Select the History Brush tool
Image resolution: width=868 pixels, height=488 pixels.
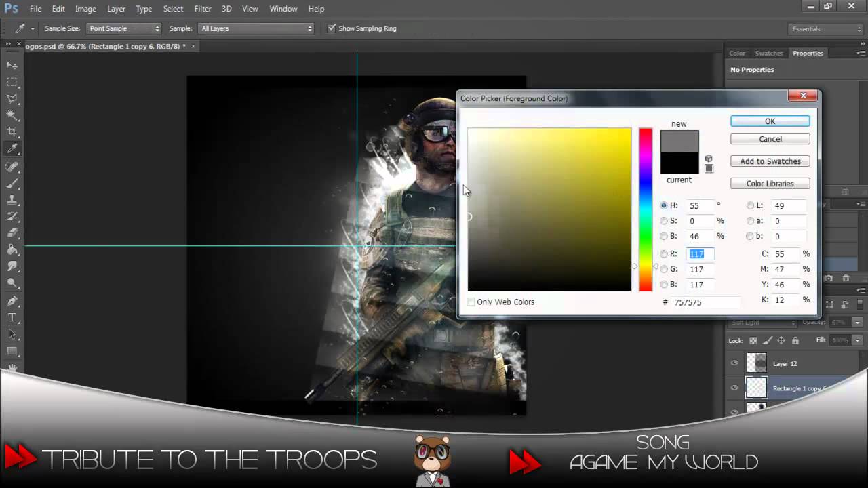point(12,217)
